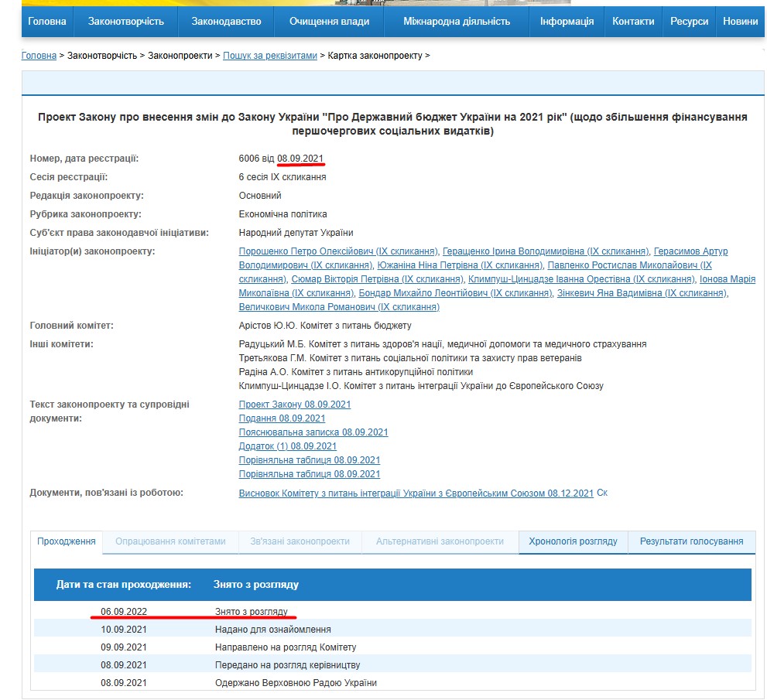The height and width of the screenshot is (700, 767).
Task: Open the Законотворчість menu
Action: point(125,22)
